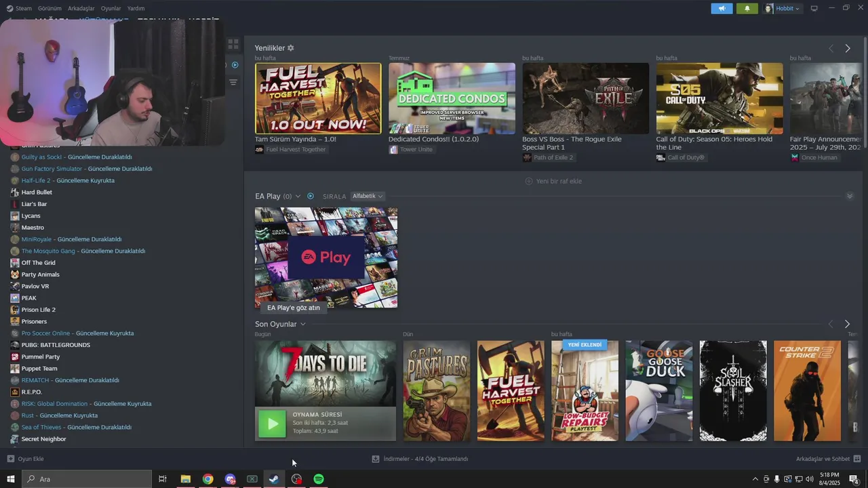Open the library filter options icon

pyautogui.click(x=233, y=82)
